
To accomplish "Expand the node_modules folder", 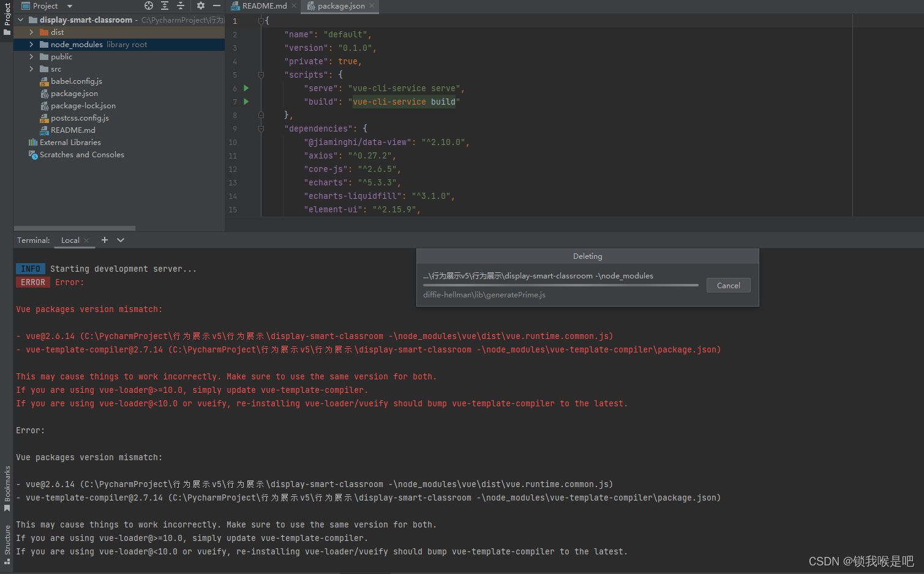I will coord(31,44).
